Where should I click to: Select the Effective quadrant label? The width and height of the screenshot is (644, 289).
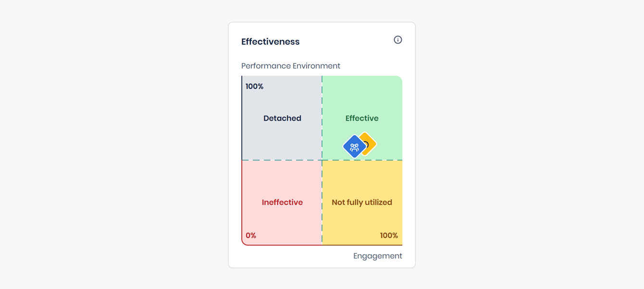click(362, 118)
